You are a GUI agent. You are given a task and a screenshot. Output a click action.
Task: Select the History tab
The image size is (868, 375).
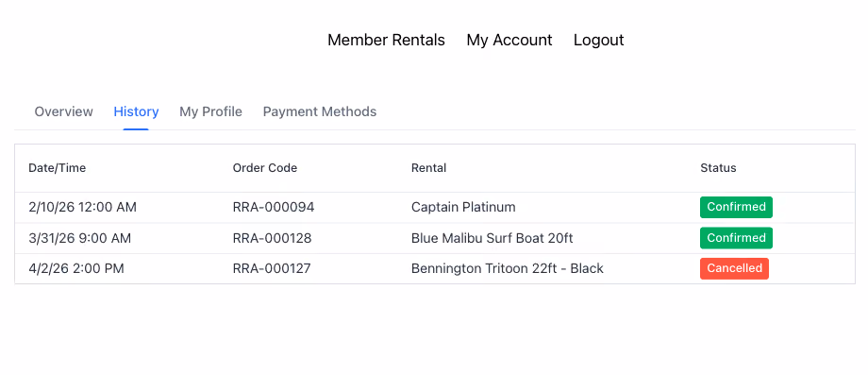click(136, 111)
